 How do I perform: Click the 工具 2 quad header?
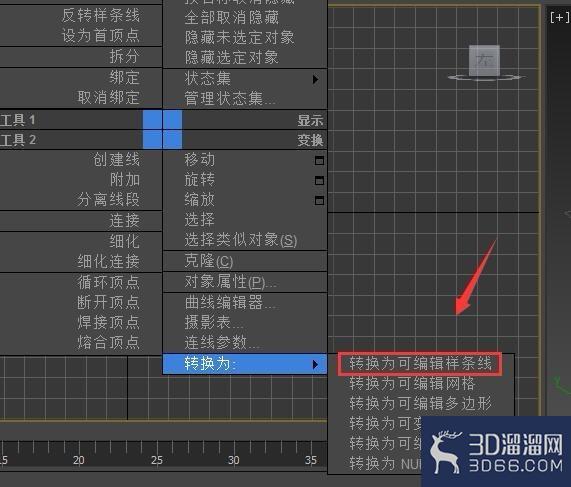tap(17, 140)
